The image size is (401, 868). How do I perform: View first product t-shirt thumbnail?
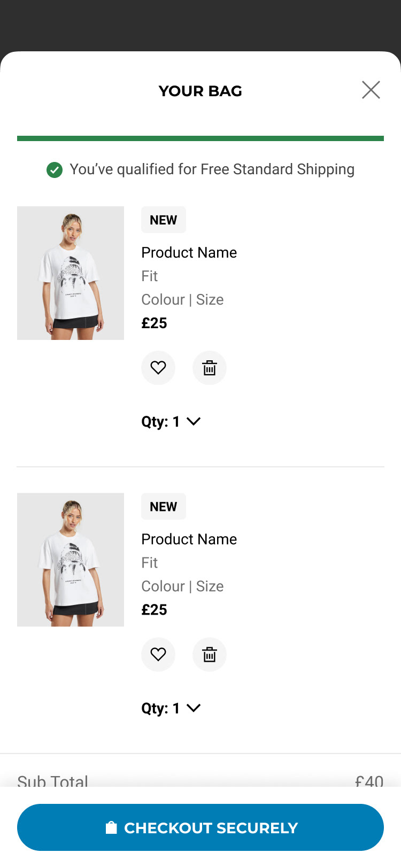71,273
